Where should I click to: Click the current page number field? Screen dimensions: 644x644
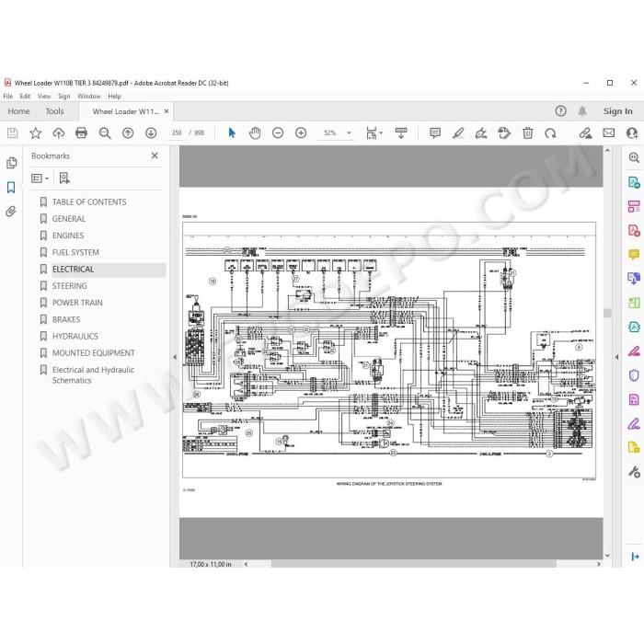177,132
